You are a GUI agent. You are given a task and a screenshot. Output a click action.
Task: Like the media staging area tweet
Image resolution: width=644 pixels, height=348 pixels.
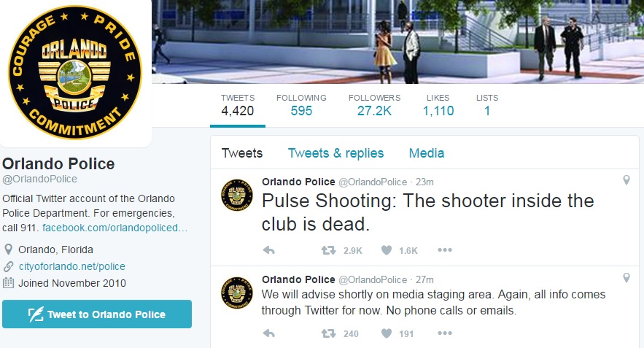point(386,333)
